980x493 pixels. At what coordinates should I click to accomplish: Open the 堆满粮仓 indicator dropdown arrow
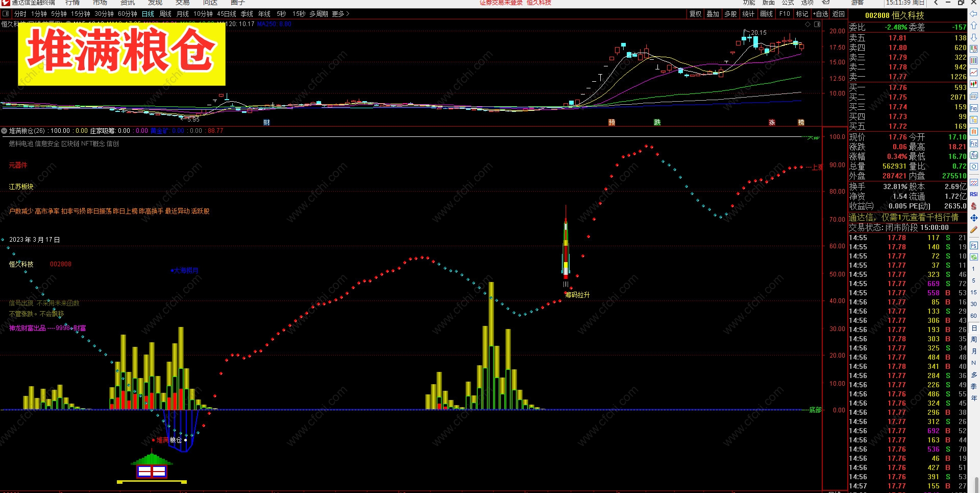[4, 131]
